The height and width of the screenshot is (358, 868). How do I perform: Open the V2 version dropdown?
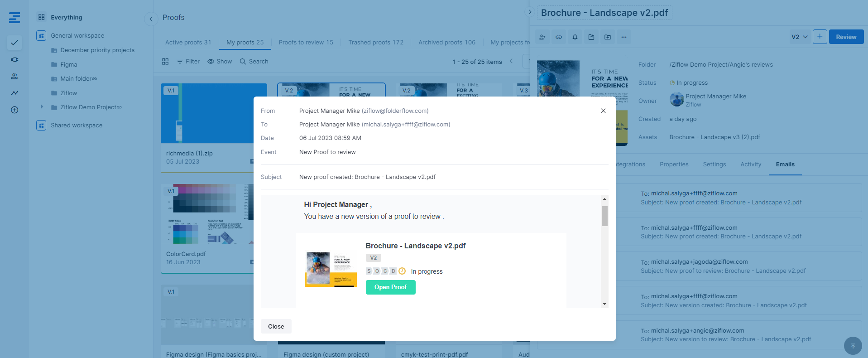799,37
